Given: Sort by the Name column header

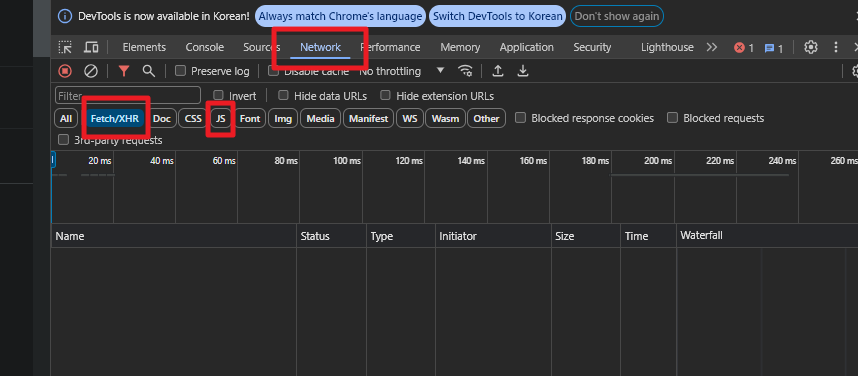Looking at the screenshot, I should pyautogui.click(x=174, y=236).
